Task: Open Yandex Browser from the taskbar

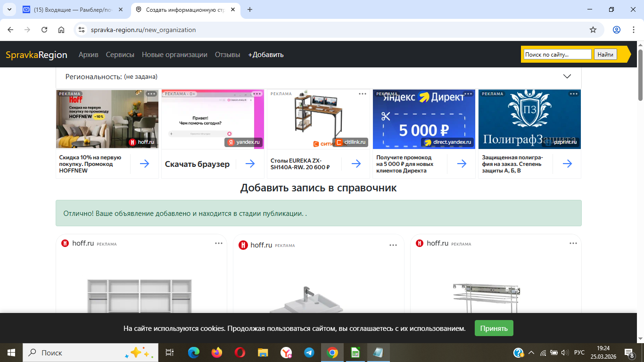Action: 286,353
